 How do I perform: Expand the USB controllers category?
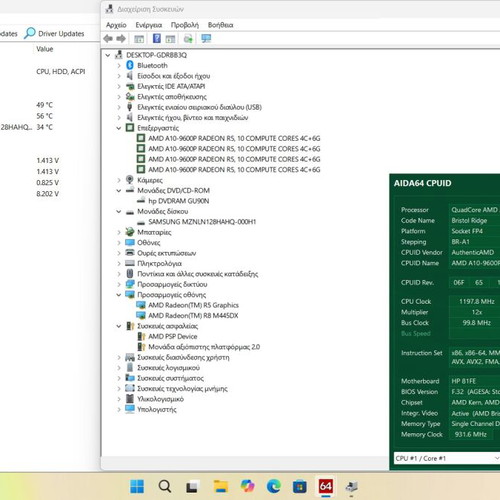pyautogui.click(x=119, y=107)
